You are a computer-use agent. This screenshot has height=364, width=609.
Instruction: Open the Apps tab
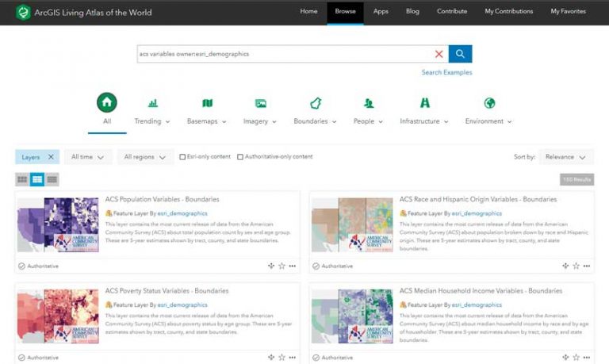pyautogui.click(x=381, y=12)
